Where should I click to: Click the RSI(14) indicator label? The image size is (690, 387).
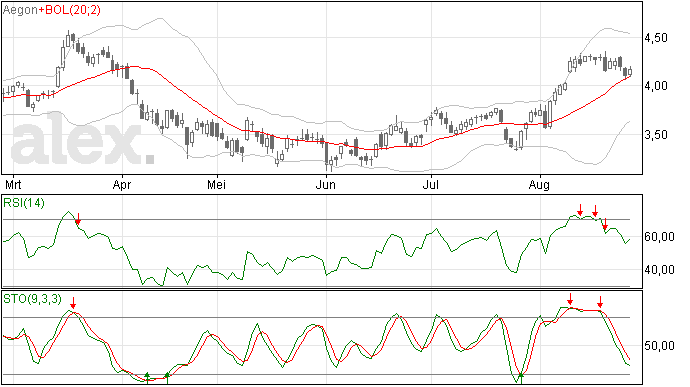(24, 203)
